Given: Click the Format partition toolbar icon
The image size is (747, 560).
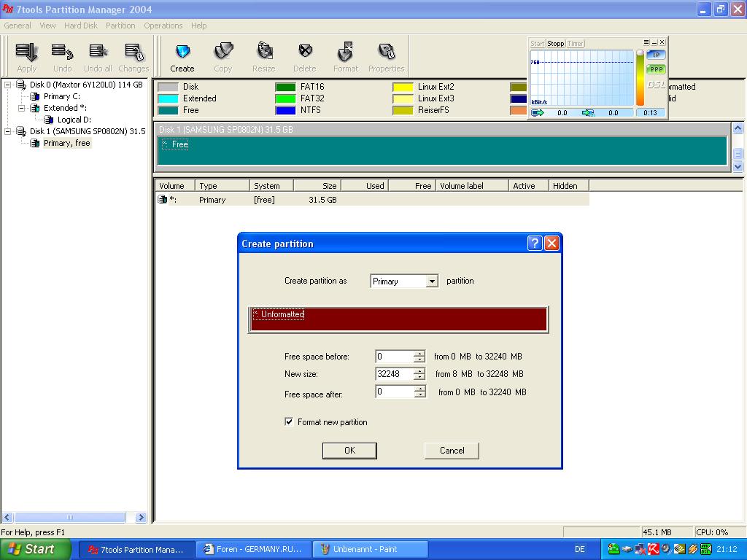Looking at the screenshot, I should [345, 52].
